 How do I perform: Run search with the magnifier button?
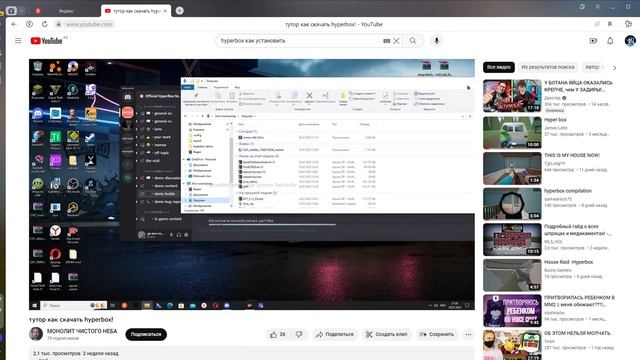pos(413,41)
